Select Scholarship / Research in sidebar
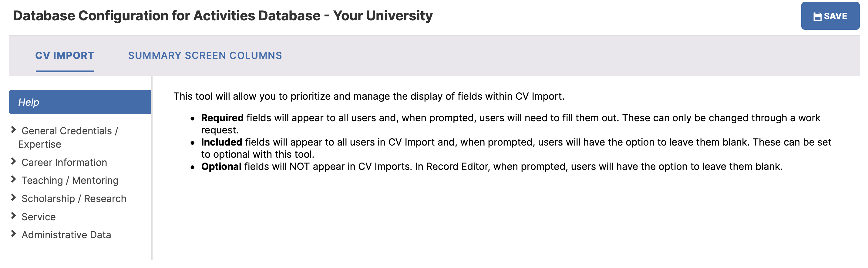The image size is (868, 268). click(74, 199)
